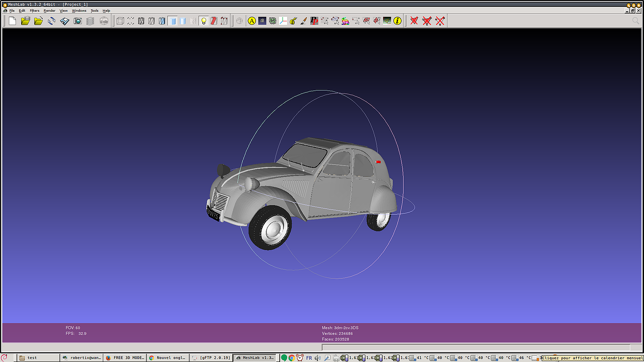
Task: Open the Help menu
Action: coord(106,10)
